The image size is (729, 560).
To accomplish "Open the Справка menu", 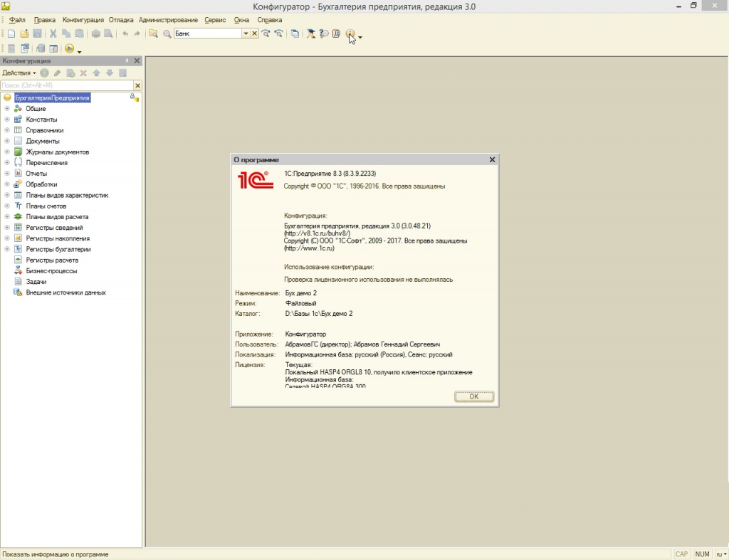I will point(270,20).
